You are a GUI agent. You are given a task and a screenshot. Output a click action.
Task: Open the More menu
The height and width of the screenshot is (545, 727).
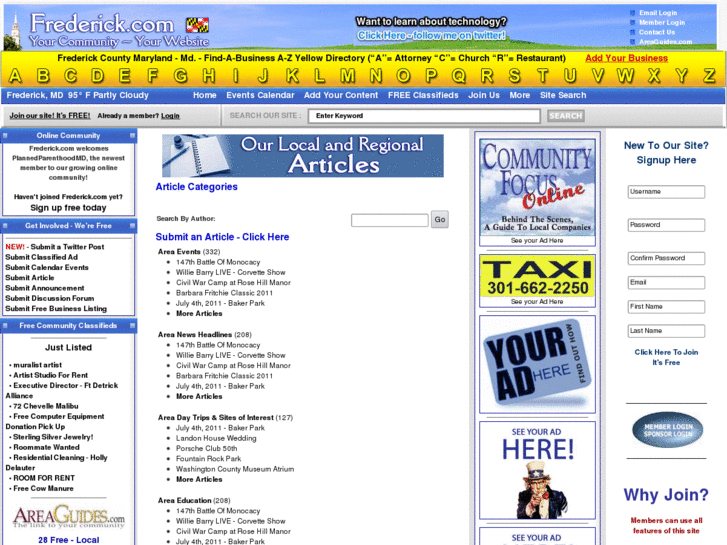[519, 95]
